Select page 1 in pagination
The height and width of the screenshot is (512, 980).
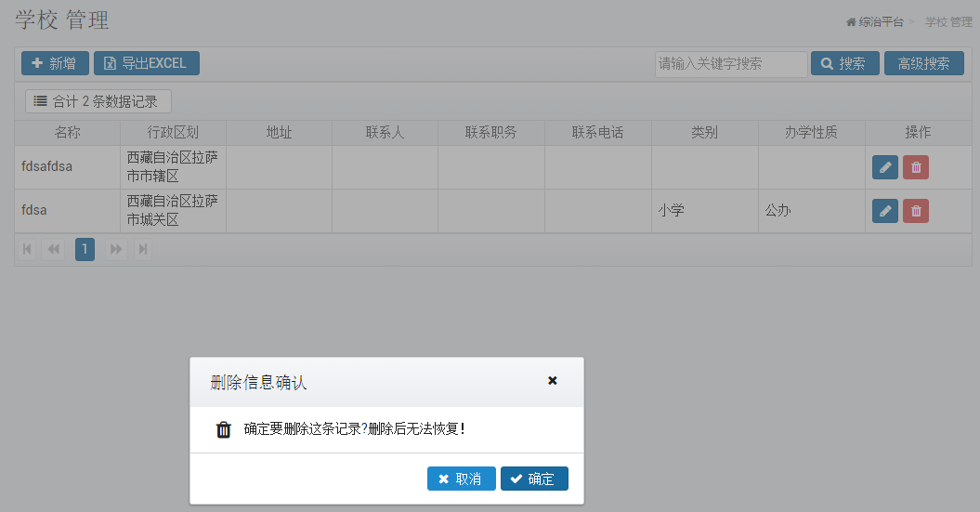85,249
